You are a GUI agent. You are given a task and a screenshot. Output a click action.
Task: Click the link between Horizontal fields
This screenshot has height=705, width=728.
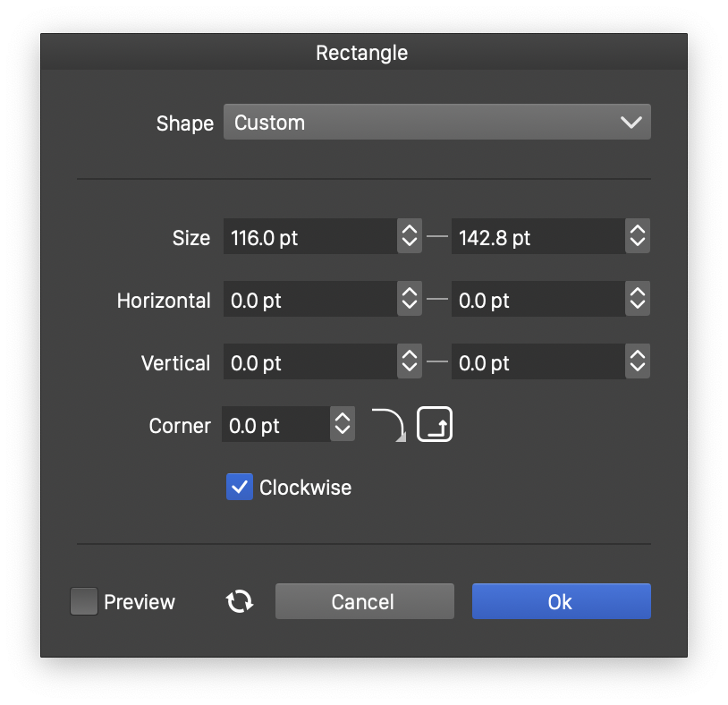point(436,300)
